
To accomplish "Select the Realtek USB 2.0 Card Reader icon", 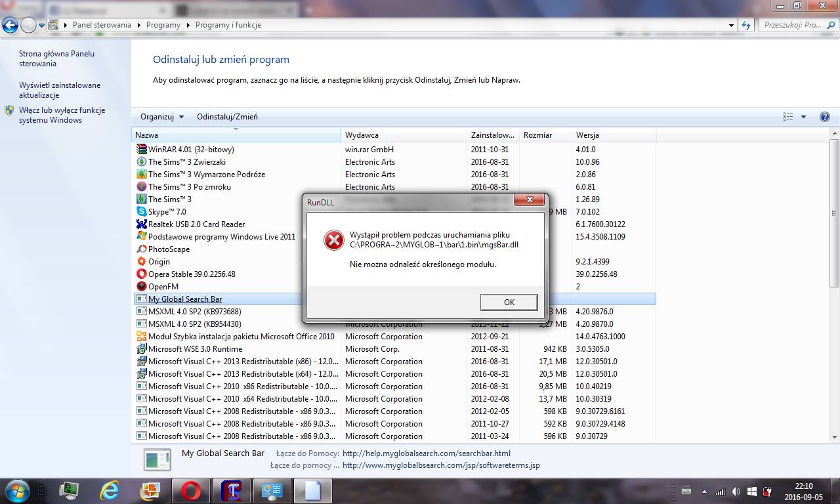I will click(141, 224).
